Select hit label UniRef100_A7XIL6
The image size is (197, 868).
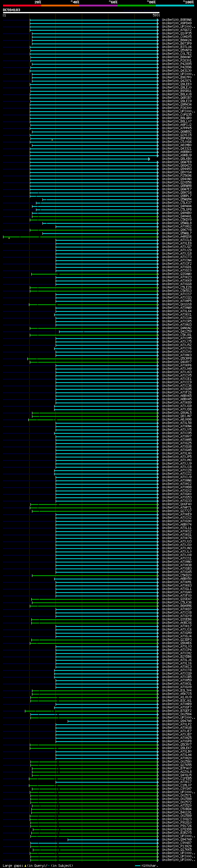[x=177, y=240]
